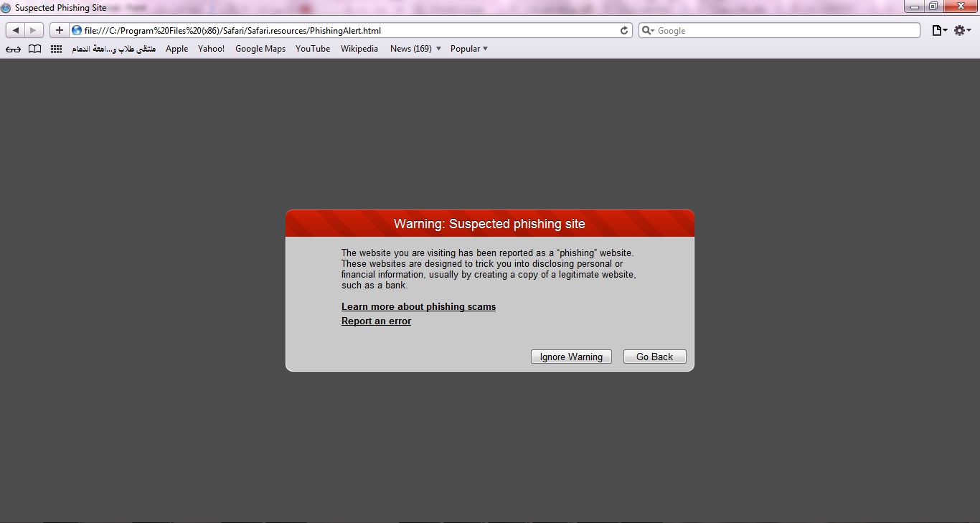Open Learn more about phishing scams link
The height and width of the screenshot is (523, 980).
click(x=418, y=306)
